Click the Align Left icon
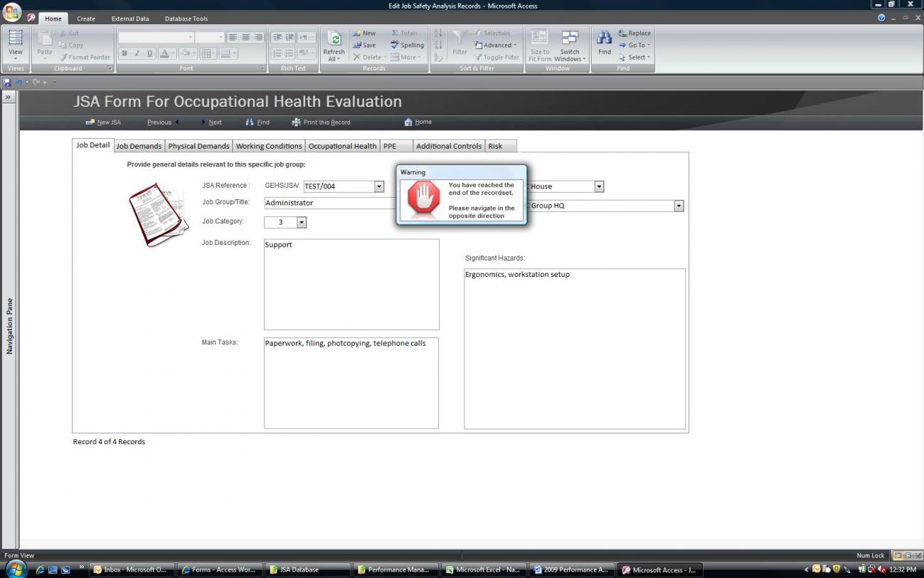Screen dimensions: 924x578 pyautogui.click(x=233, y=37)
